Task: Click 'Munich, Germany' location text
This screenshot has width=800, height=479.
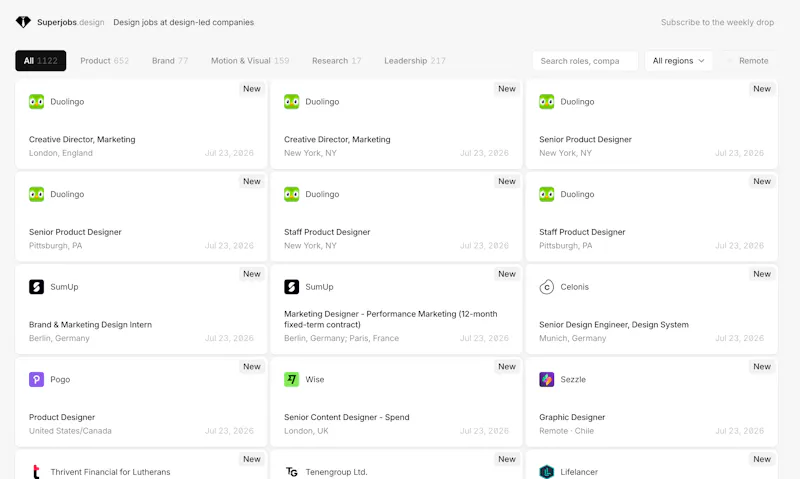Action: click(x=572, y=338)
